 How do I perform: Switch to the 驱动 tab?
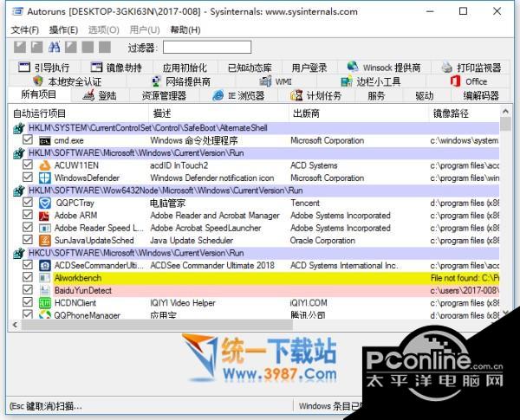pyautogui.click(x=425, y=96)
